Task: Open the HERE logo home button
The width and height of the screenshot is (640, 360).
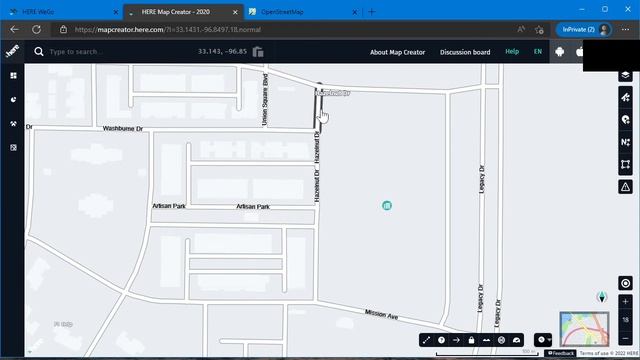Action: coord(12,51)
